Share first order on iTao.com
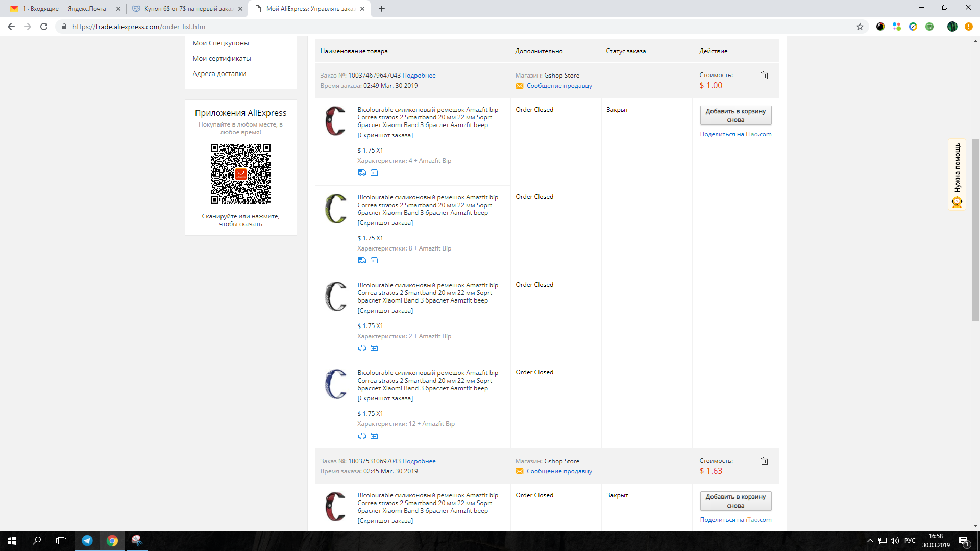980x551 pixels. pyautogui.click(x=736, y=134)
